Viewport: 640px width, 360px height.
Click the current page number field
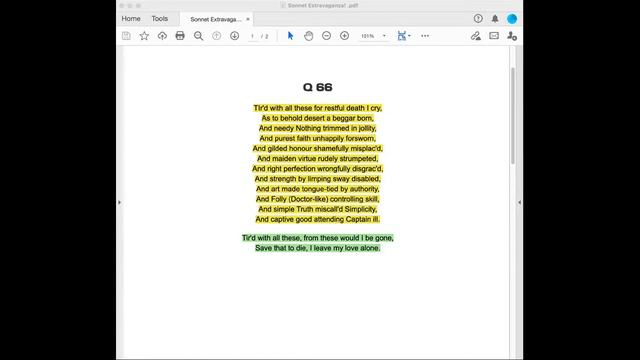[x=252, y=36]
